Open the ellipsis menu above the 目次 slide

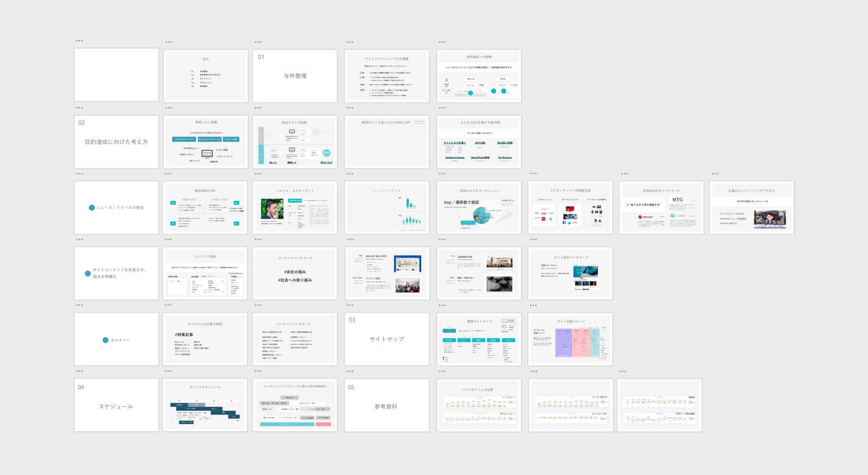[x=169, y=42]
